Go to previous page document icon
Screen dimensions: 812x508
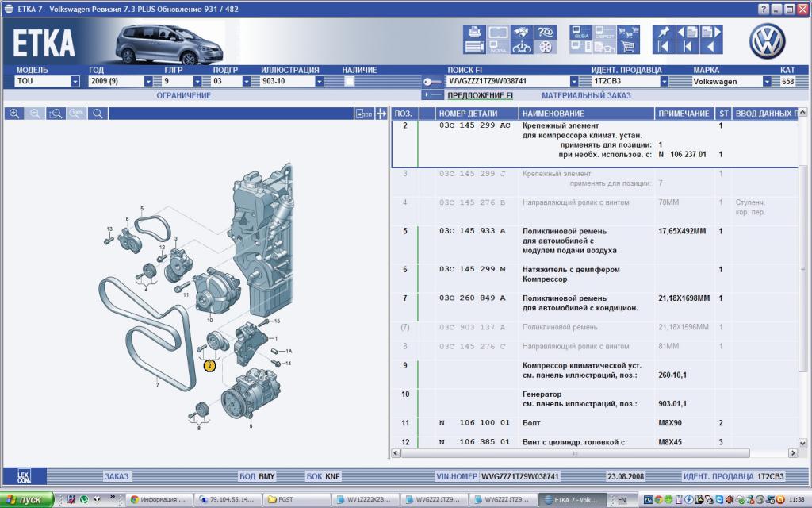click(688, 32)
